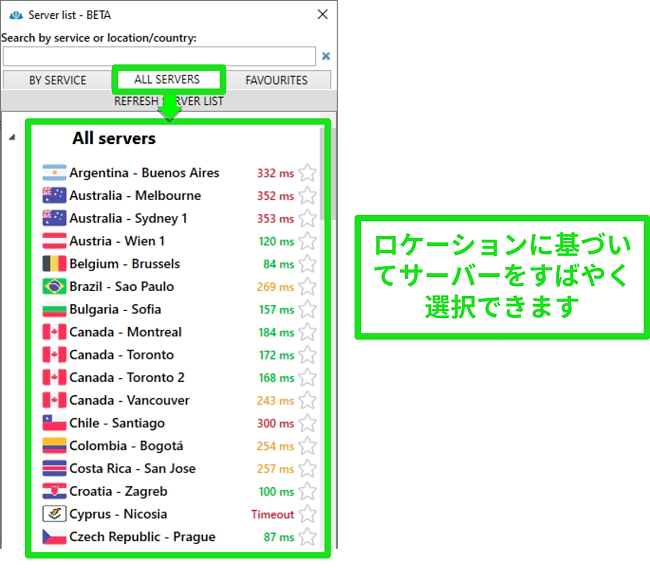Click the Cyprus flag icon

point(54,514)
